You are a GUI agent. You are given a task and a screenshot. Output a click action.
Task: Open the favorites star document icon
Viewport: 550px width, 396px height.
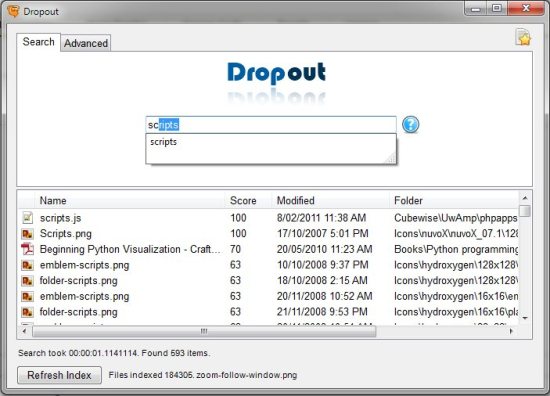[523, 37]
